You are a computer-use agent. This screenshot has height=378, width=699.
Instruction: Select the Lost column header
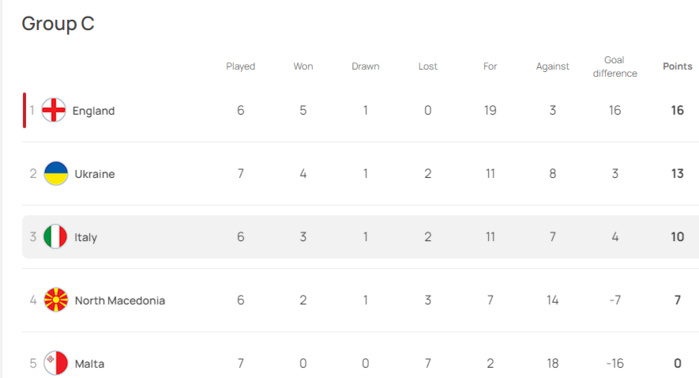428,66
